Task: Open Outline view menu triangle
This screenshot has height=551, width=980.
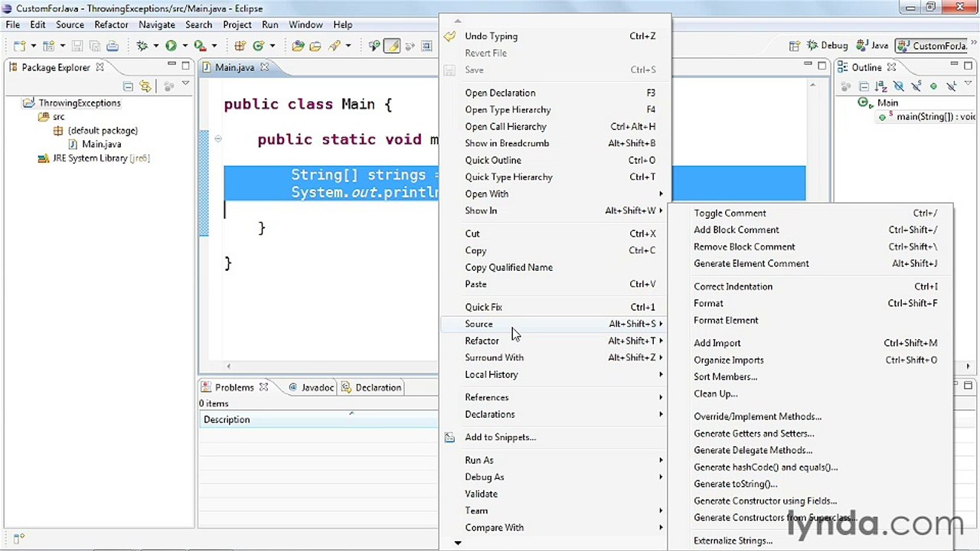Action: 968,84
